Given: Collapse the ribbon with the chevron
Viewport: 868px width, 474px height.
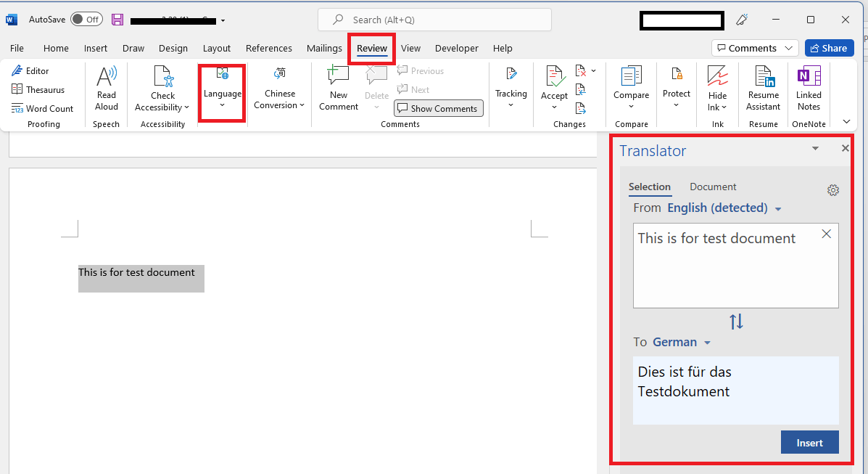Looking at the screenshot, I should click(x=846, y=121).
